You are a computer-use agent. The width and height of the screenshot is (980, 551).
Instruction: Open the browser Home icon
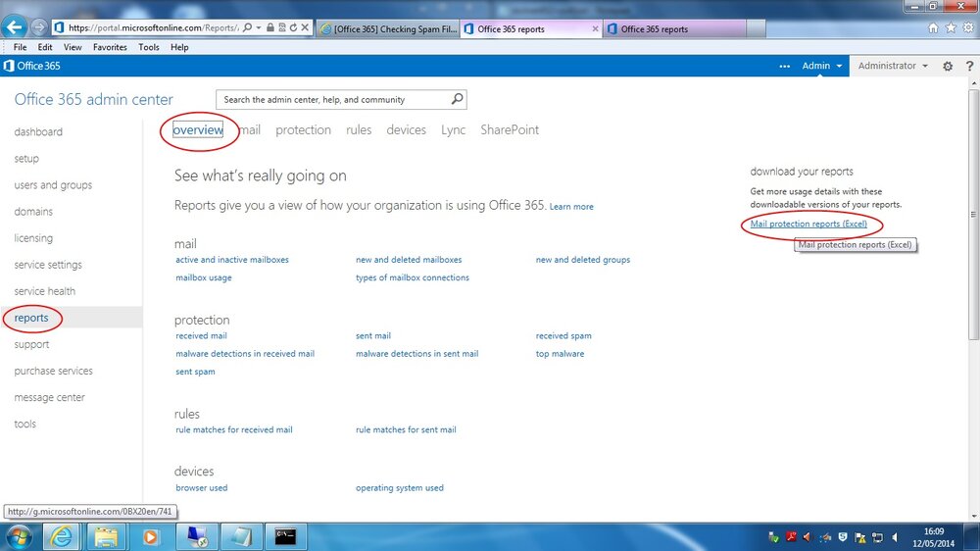[x=933, y=28]
